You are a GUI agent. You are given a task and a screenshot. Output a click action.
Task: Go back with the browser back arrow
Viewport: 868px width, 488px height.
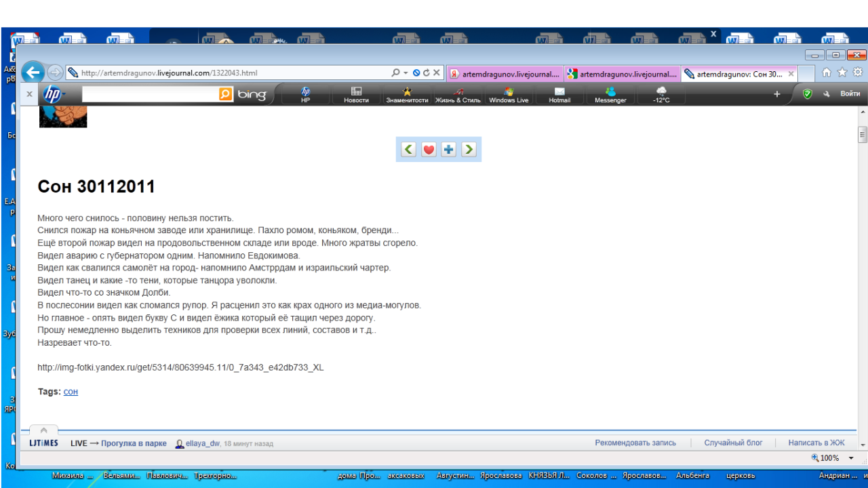pos(33,73)
